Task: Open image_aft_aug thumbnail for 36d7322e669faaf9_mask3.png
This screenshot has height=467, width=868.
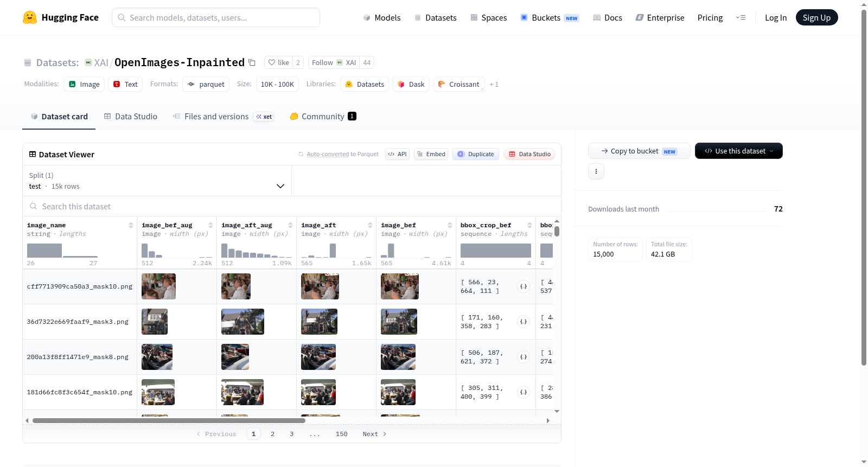Action: pos(242,322)
